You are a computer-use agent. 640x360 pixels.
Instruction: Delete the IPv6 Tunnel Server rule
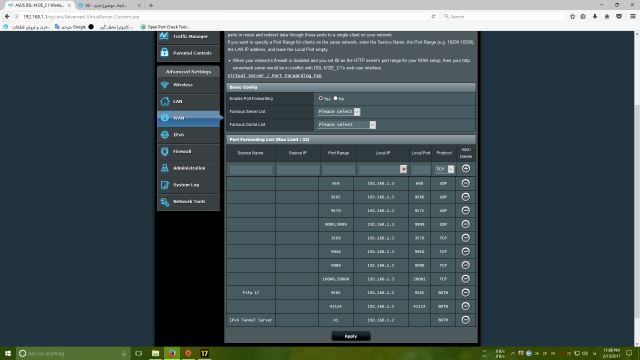tap(466, 320)
